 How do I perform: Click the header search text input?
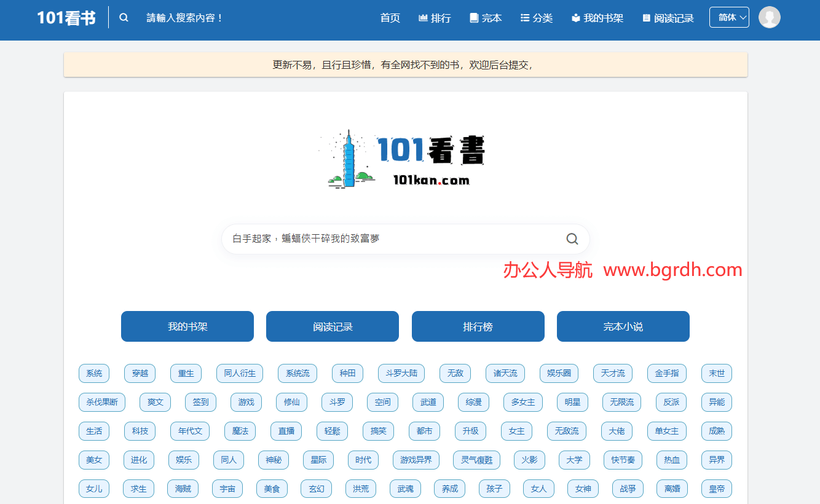coord(184,18)
